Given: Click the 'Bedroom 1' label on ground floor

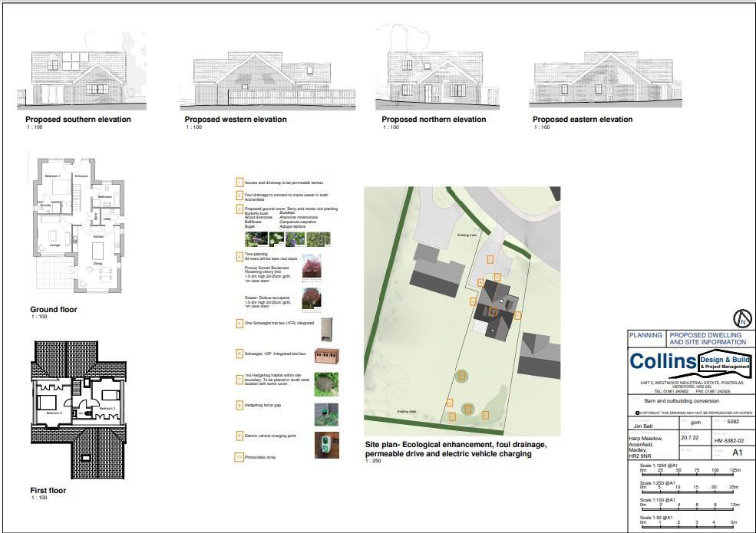Looking at the screenshot, I should (x=52, y=176).
